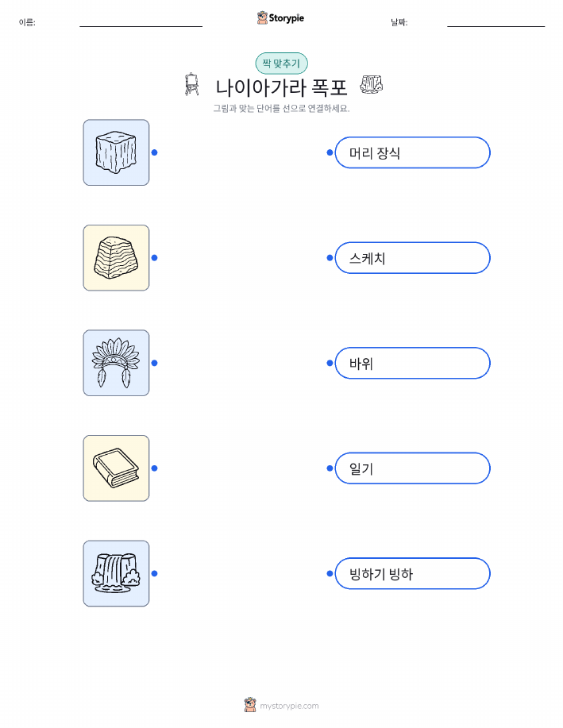The image size is (563, 728).
Task: Click the layered rock picture
Action: (116, 258)
